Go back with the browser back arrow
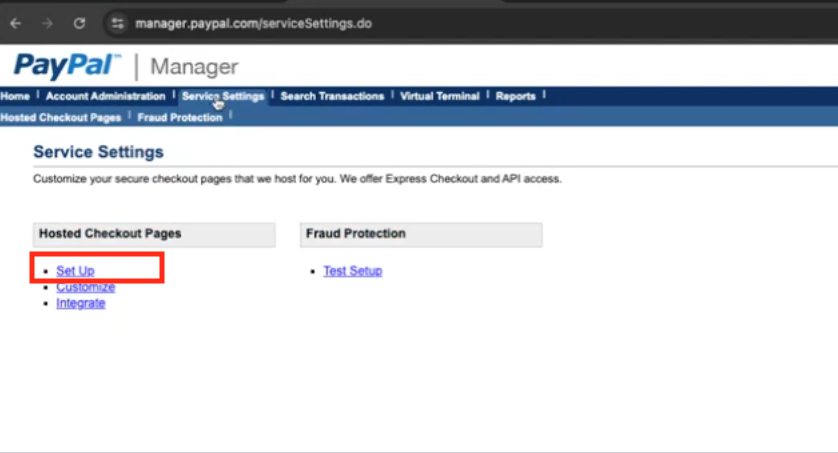The width and height of the screenshot is (838, 453). coord(15,24)
